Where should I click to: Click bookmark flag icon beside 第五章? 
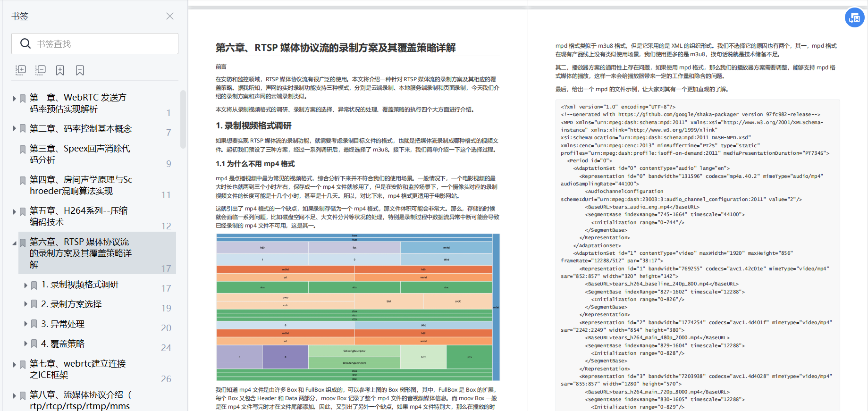pos(23,212)
